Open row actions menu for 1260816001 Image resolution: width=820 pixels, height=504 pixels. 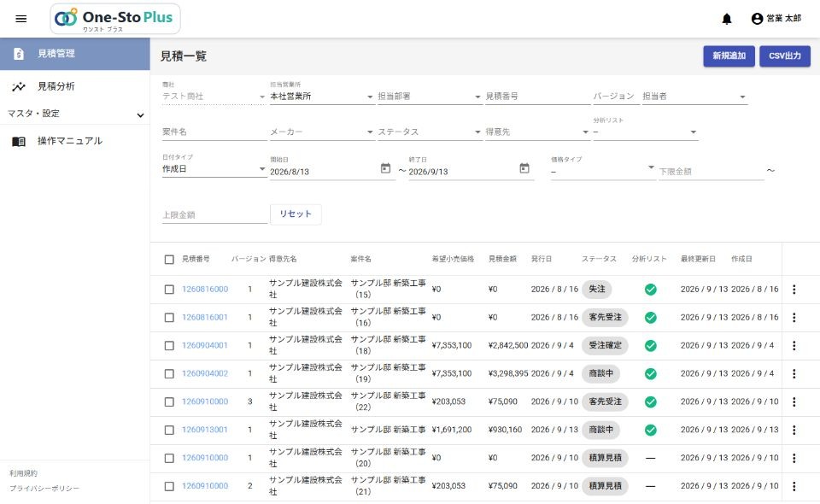coord(794,318)
